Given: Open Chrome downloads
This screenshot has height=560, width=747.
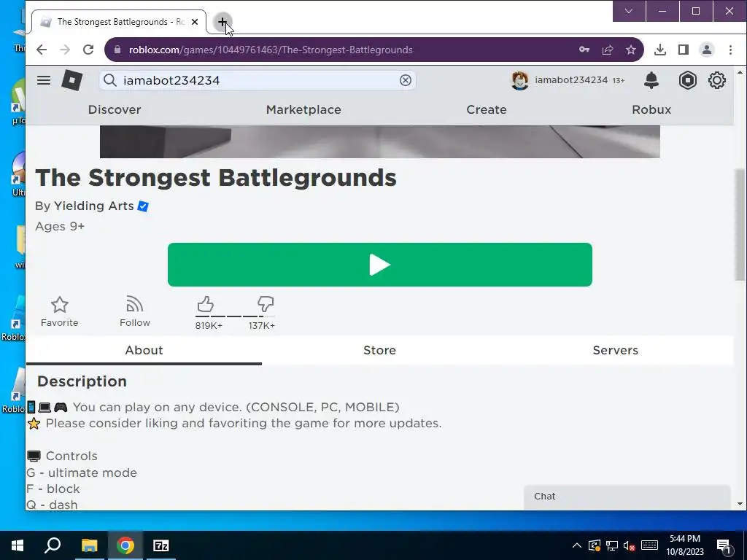Looking at the screenshot, I should pos(659,50).
